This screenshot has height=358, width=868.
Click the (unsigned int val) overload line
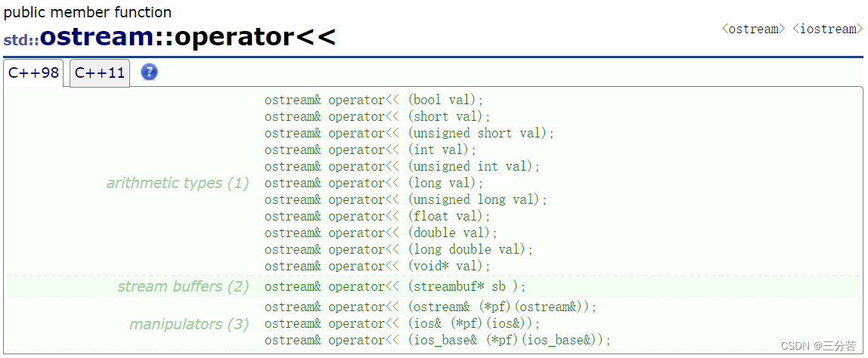pos(402,167)
